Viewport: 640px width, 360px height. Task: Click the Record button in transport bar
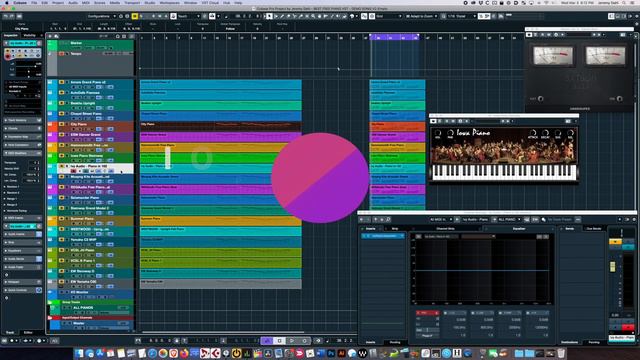(x=304, y=340)
